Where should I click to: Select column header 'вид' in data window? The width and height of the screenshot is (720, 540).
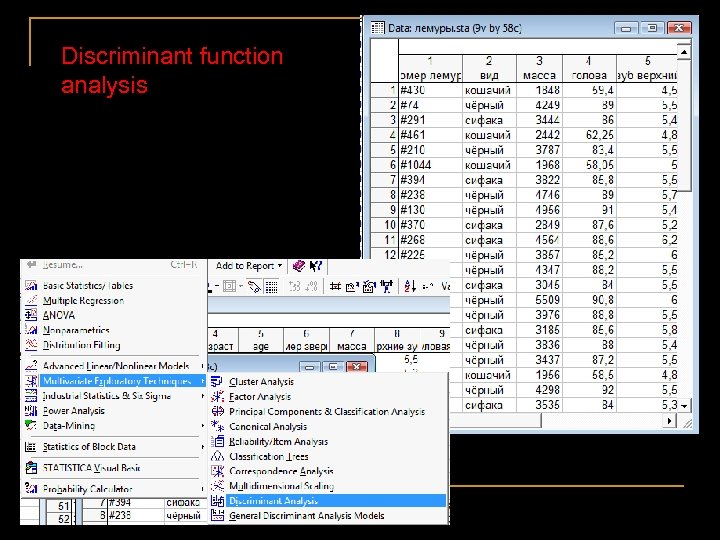[x=489, y=68]
